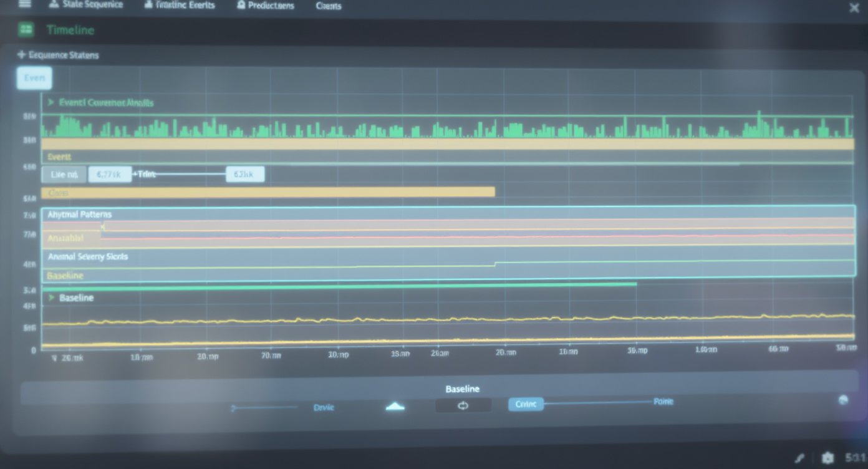The width and height of the screenshot is (868, 469).
Task: Select the upward arrow playback icon
Action: tap(394, 405)
